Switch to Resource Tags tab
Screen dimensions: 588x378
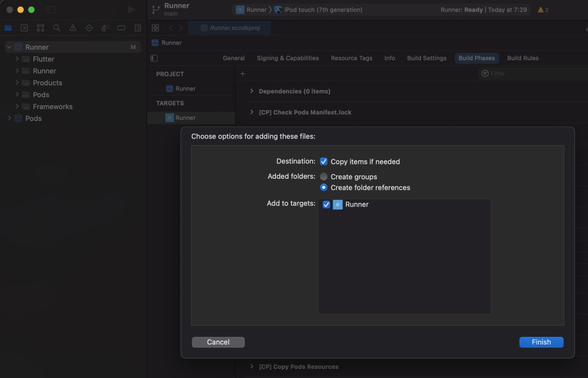point(351,58)
